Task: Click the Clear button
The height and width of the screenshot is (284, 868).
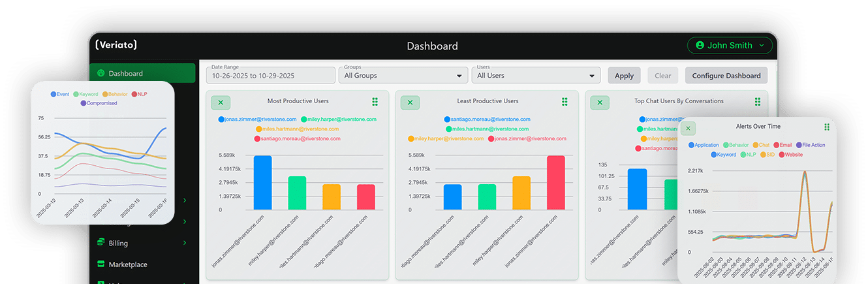Action: [x=662, y=75]
